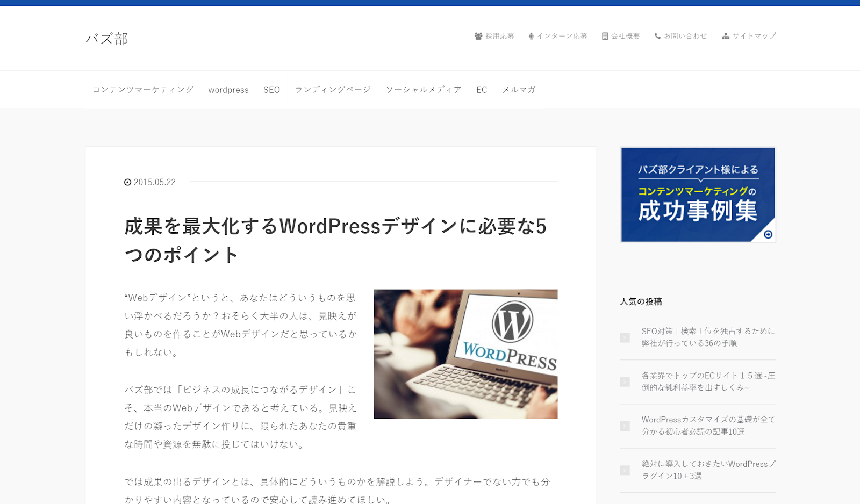Open the お問い合わせ contact link
This screenshot has height=504, width=860.
point(685,36)
